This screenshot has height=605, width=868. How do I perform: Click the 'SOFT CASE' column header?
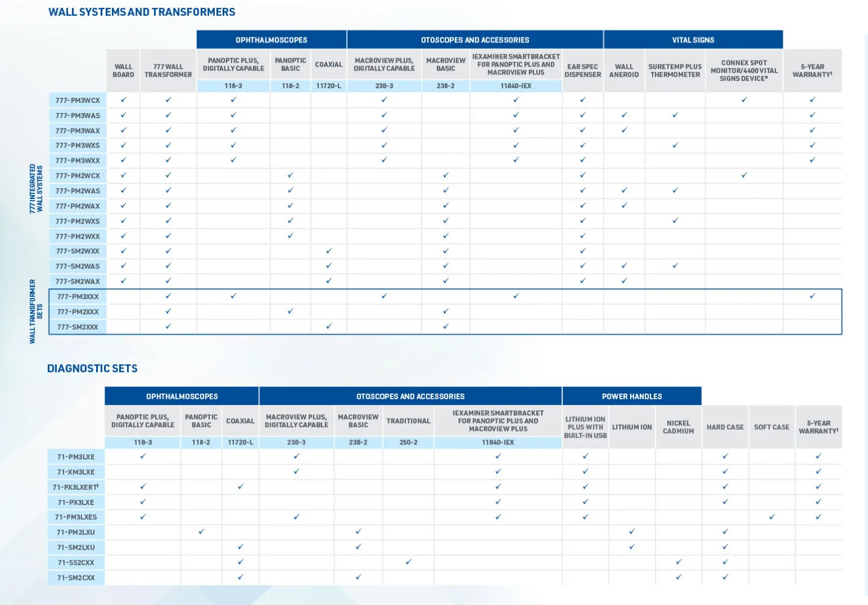(x=771, y=427)
